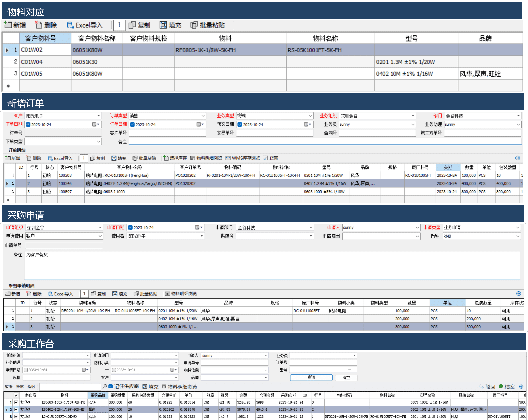Select the 异常 status tab
This screenshot has width=528, height=420.
click(x=20, y=387)
